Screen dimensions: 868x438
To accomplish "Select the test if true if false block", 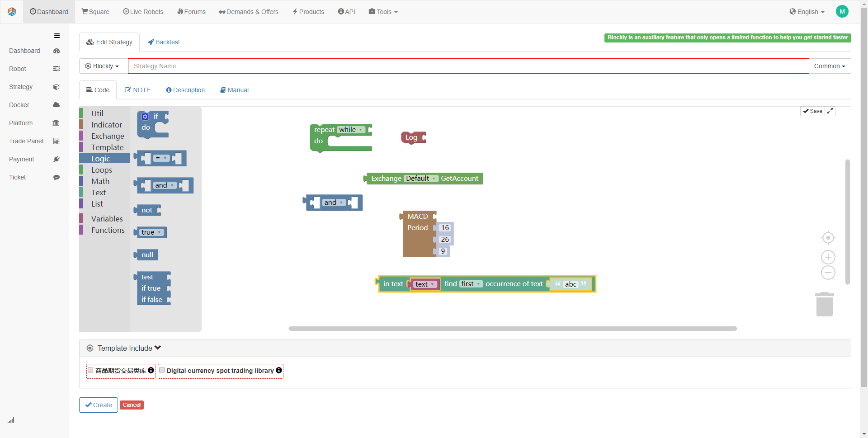I will pyautogui.click(x=153, y=288).
